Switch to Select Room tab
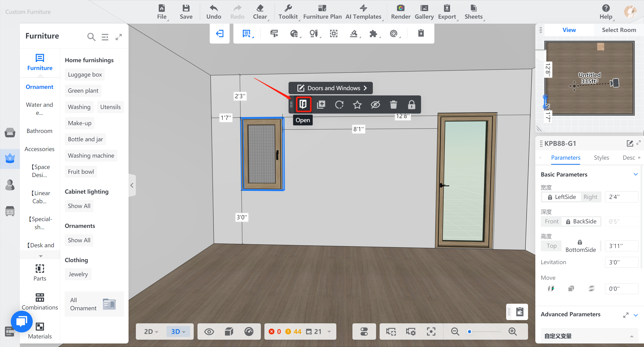 pos(619,30)
